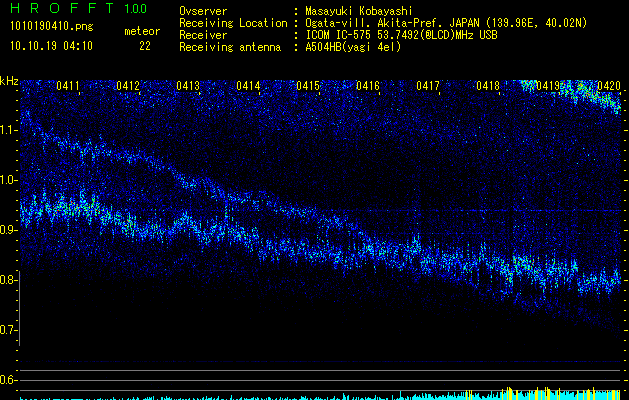
Task: Click the Receiving antenna field label
Action: coord(230,47)
